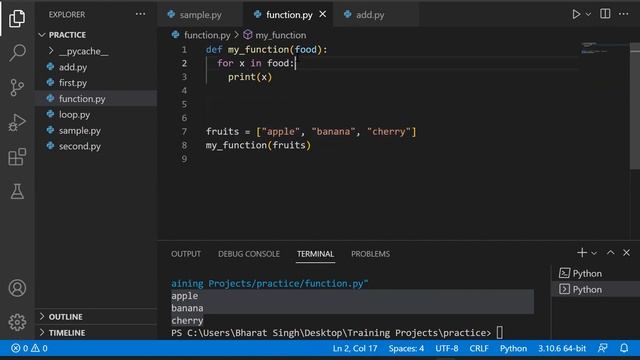Click Explorer more actions ellipsis
The height and width of the screenshot is (360, 640).
click(140, 14)
